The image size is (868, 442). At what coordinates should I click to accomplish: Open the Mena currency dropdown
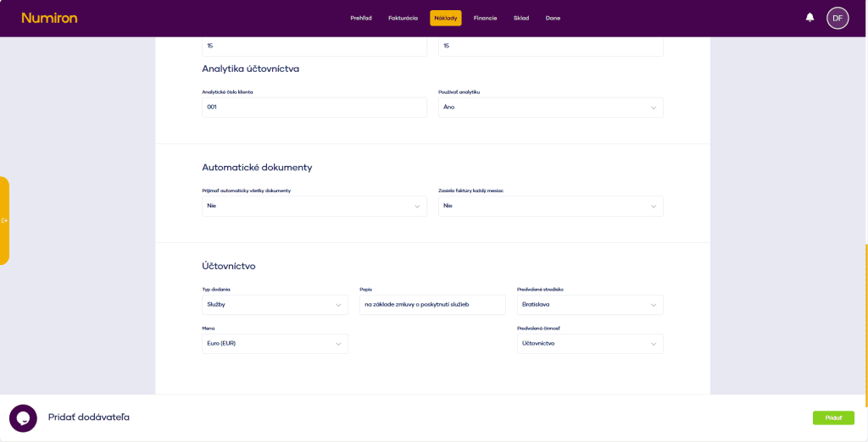pos(275,344)
